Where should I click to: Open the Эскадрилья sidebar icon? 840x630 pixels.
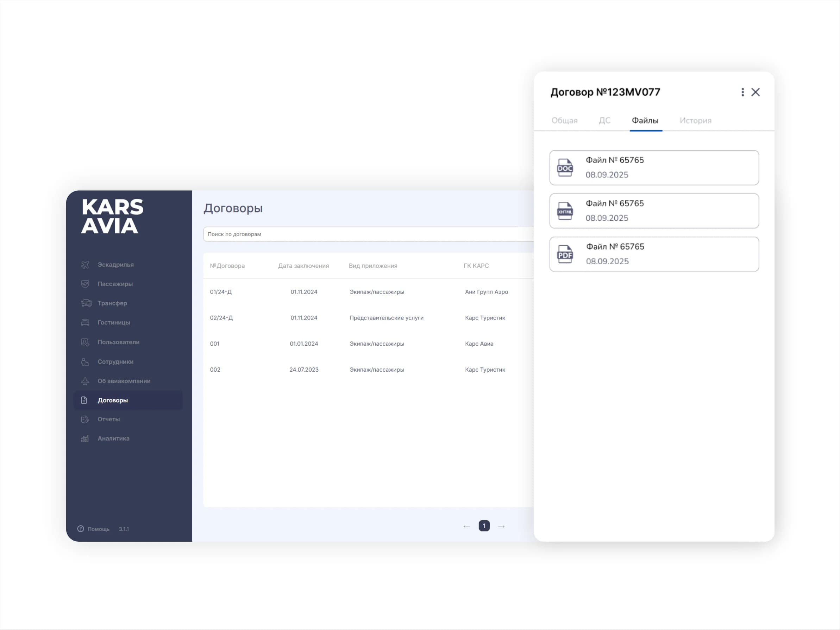coord(85,265)
